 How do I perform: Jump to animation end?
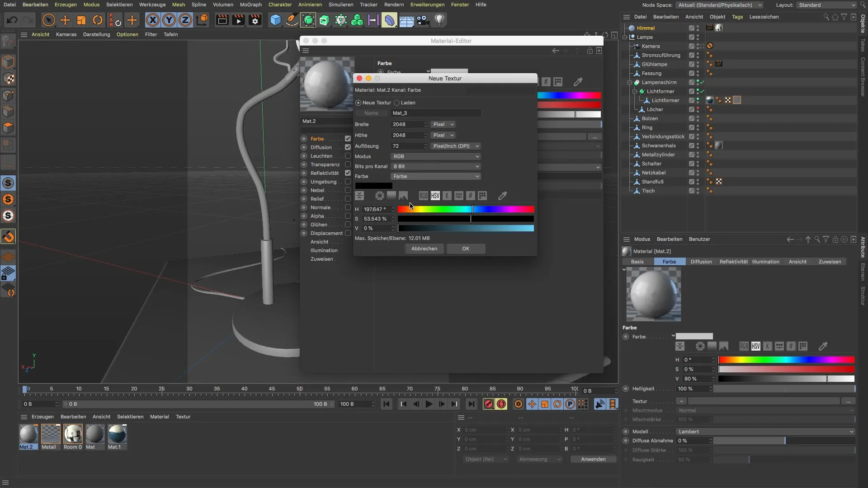pos(472,404)
